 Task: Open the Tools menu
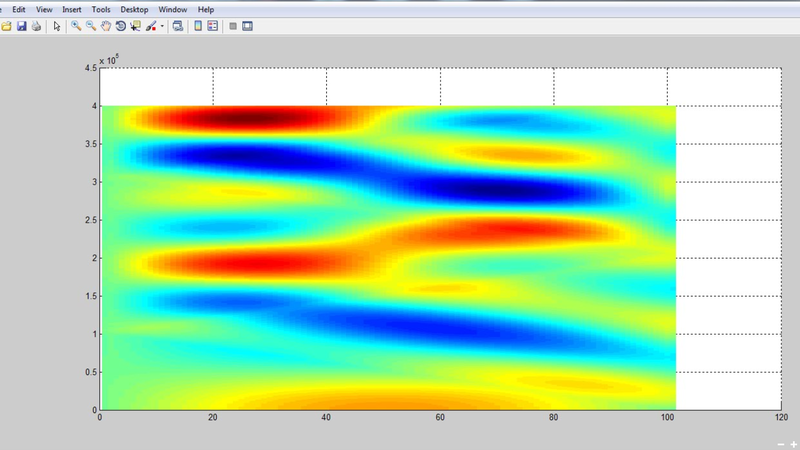click(x=101, y=9)
